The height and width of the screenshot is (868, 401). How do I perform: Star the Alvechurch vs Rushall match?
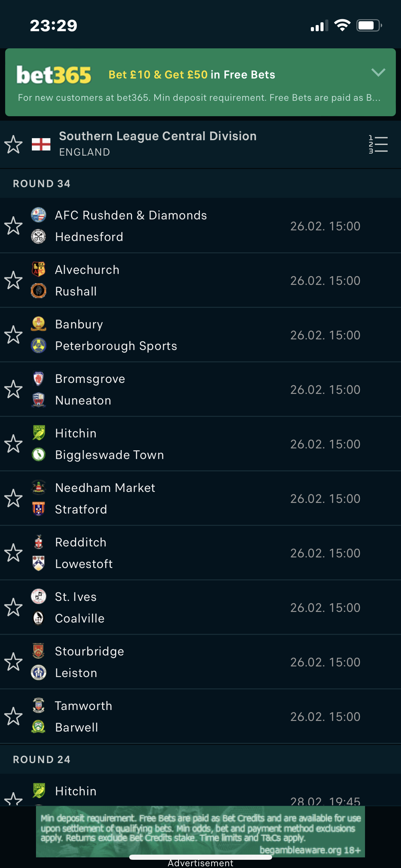tap(13, 280)
